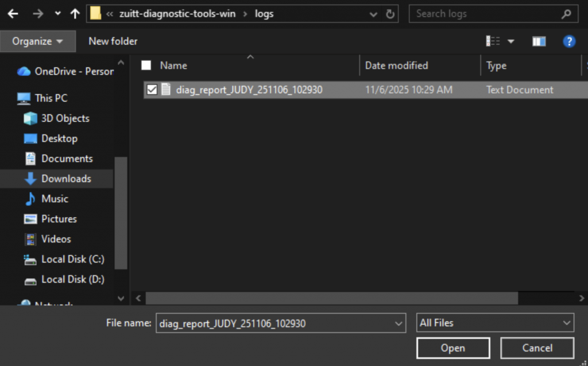Change view layout icon
Image resolution: width=588 pixels, height=366 pixels.
493,41
